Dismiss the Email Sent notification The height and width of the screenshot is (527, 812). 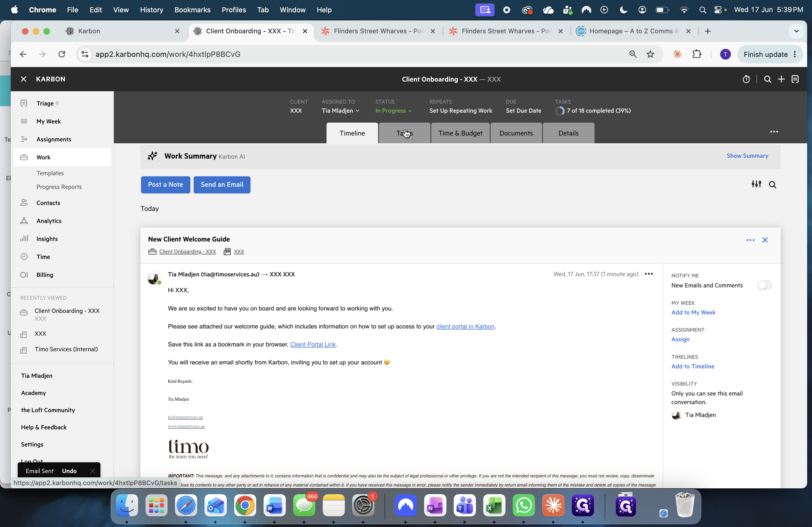pos(92,471)
